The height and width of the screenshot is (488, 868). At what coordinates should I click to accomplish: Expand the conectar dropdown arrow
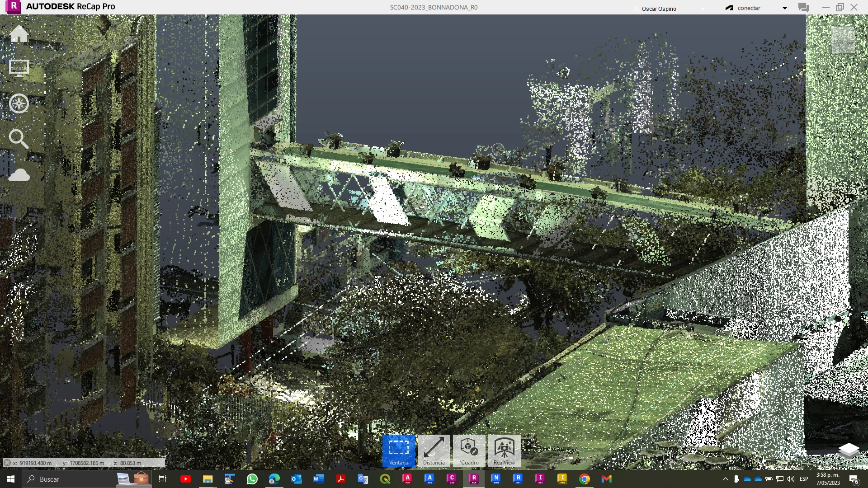[785, 8]
